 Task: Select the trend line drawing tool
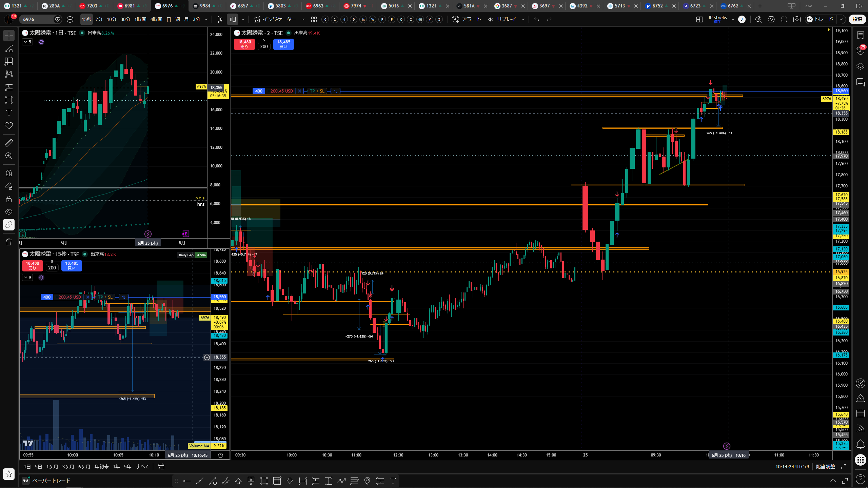(x=9, y=48)
